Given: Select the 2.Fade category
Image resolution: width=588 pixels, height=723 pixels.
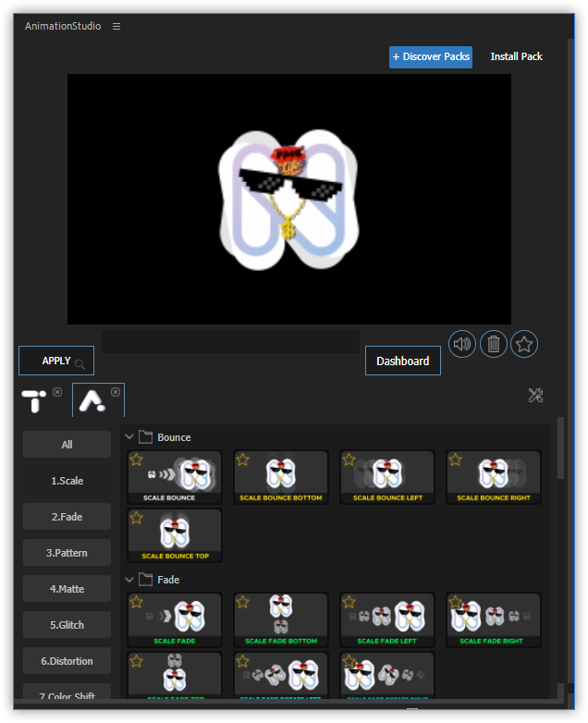Looking at the screenshot, I should point(67,517).
